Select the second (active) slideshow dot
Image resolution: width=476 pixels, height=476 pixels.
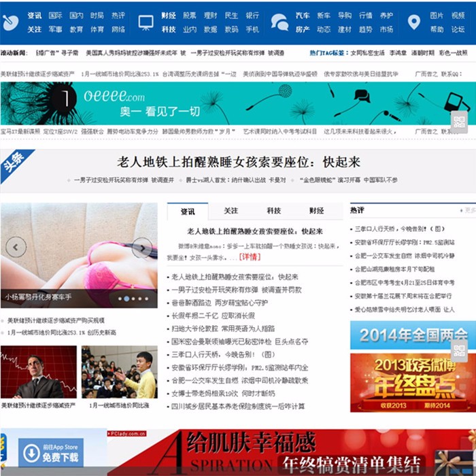[126, 299]
